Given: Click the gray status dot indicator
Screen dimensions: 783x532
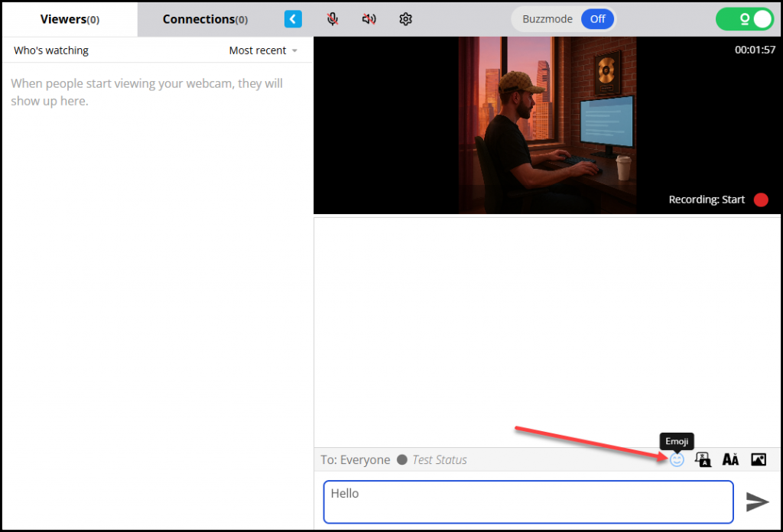Looking at the screenshot, I should (402, 459).
